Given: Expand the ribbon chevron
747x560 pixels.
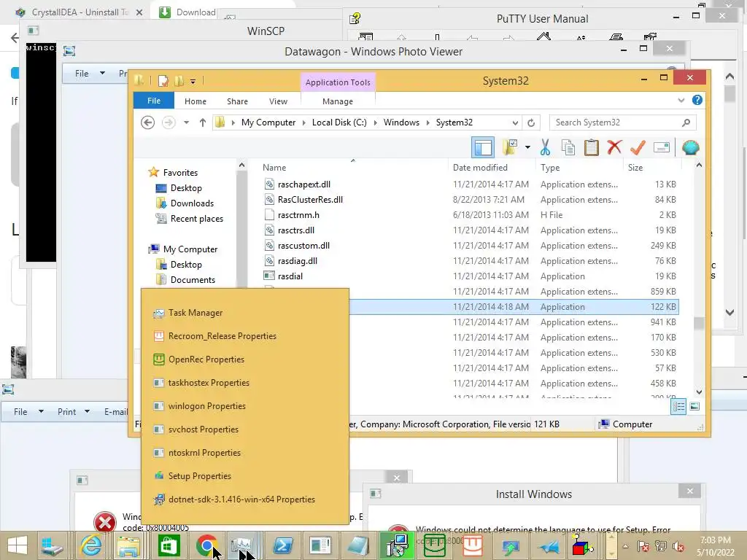Looking at the screenshot, I should (x=681, y=100).
